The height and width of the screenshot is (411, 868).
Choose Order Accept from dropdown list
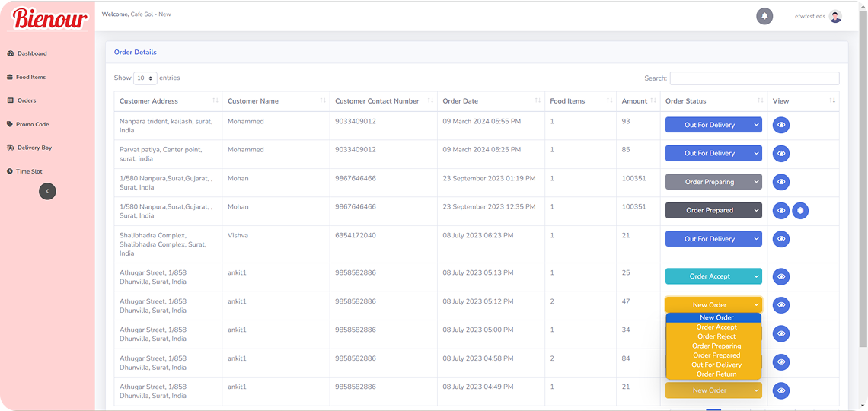(x=713, y=327)
